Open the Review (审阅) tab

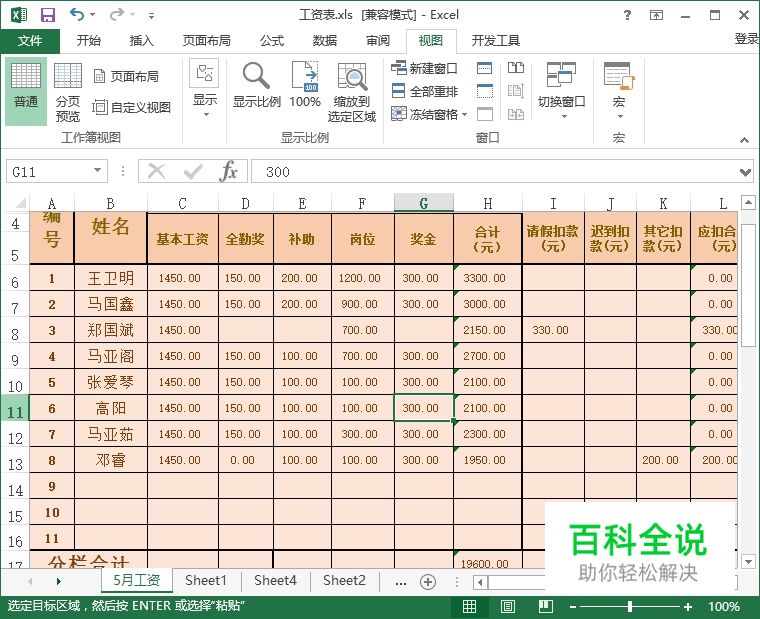pyautogui.click(x=378, y=41)
